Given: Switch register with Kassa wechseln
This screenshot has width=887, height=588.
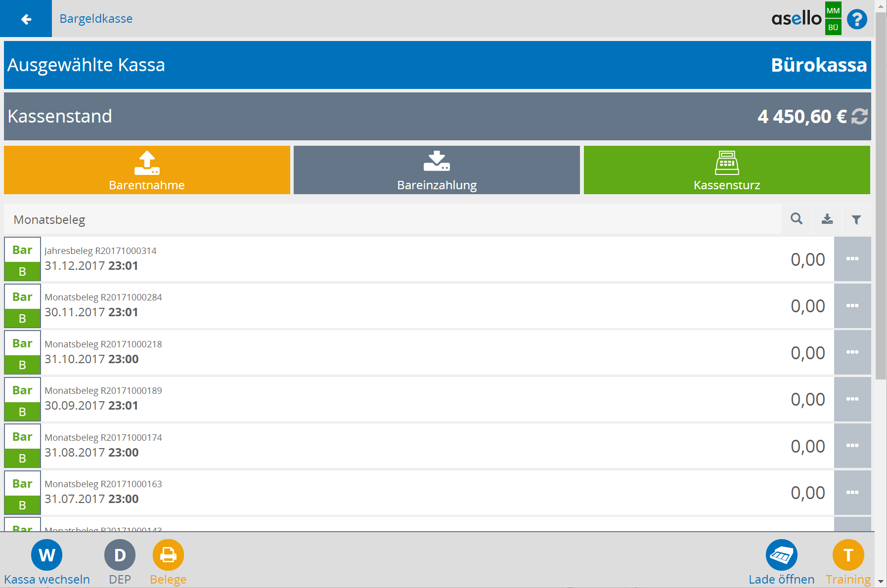Looking at the screenshot, I should [46, 555].
